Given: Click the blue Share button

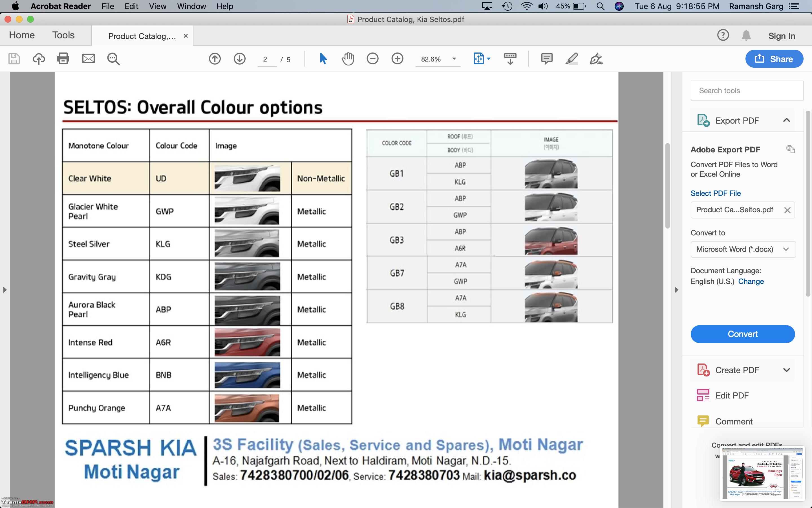Looking at the screenshot, I should point(774,59).
